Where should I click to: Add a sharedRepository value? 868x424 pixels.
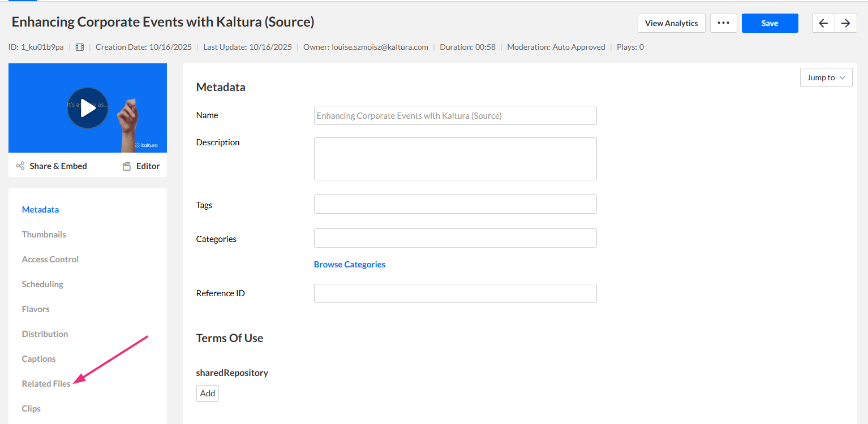coord(208,393)
